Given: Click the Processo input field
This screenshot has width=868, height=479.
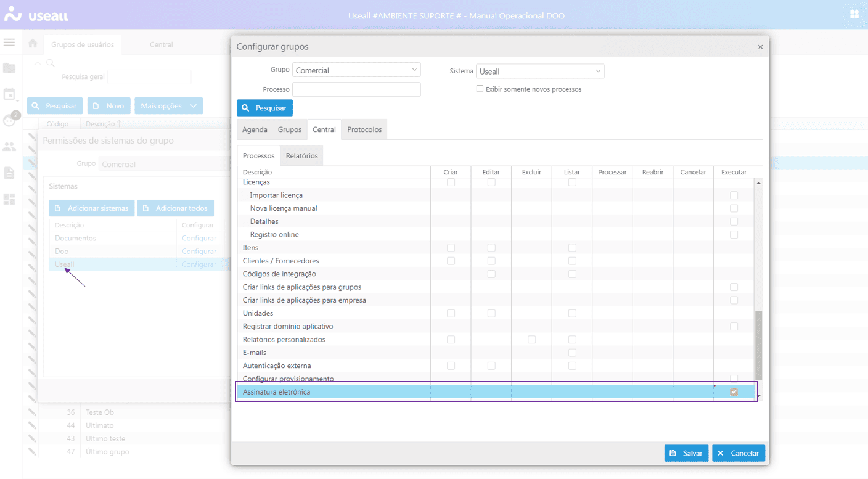Looking at the screenshot, I should click(x=356, y=89).
